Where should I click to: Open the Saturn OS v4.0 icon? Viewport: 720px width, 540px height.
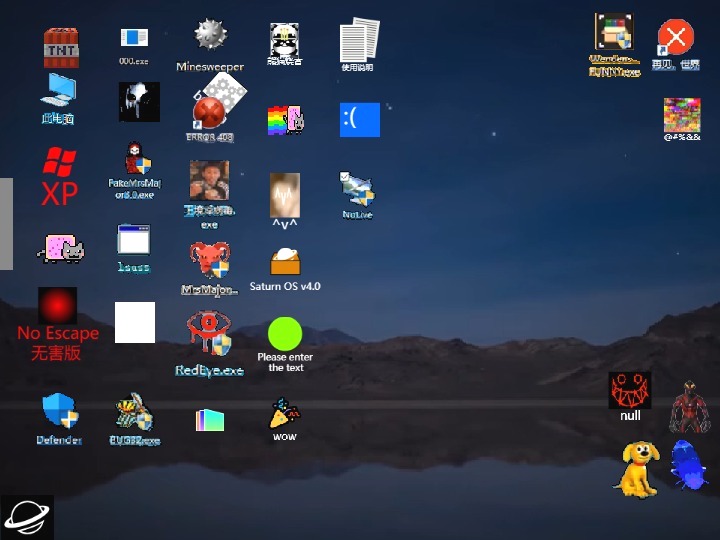tap(285, 262)
